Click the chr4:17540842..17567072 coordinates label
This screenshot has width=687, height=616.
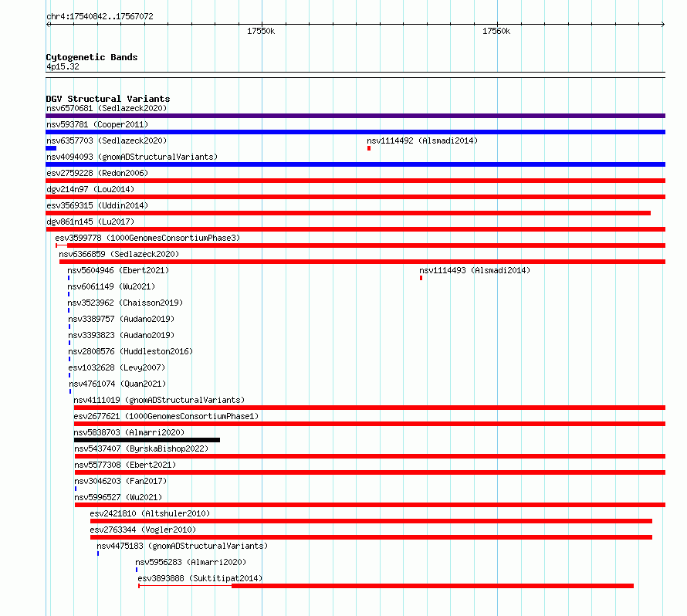click(100, 16)
